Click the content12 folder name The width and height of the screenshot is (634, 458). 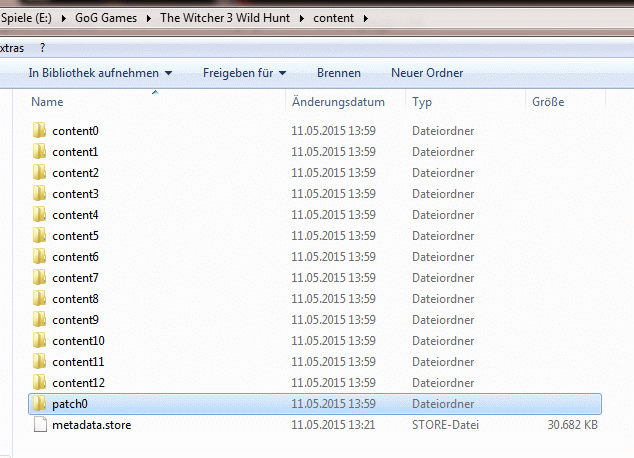(x=78, y=383)
